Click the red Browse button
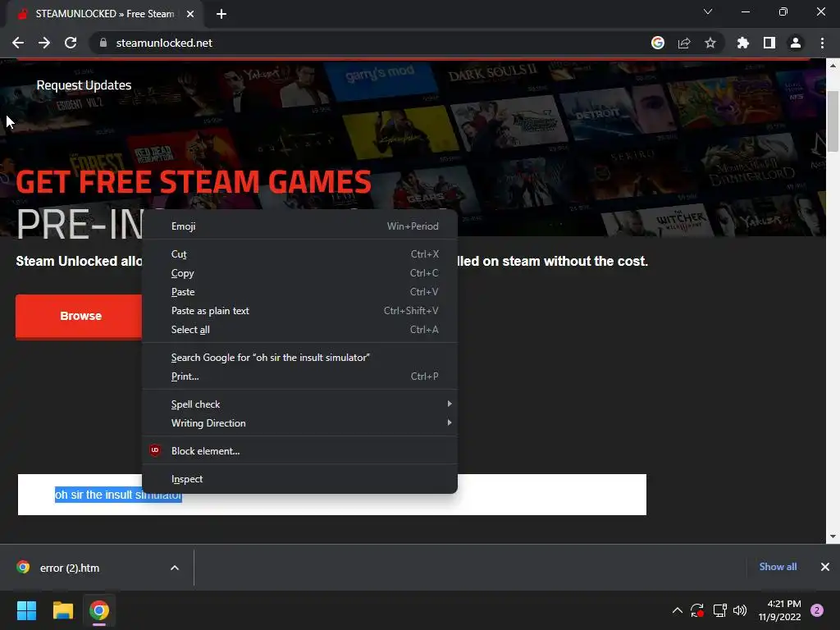Image resolution: width=840 pixels, height=630 pixels. pyautogui.click(x=80, y=316)
